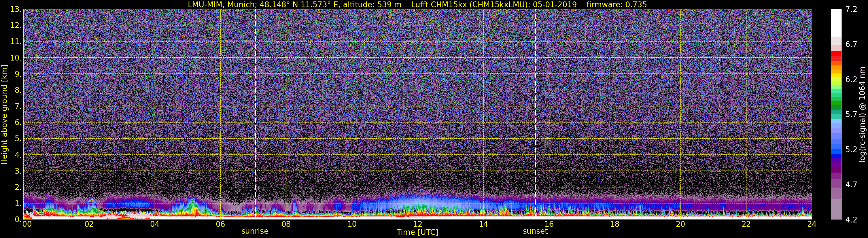Click the '13.' height tick label

16,10
